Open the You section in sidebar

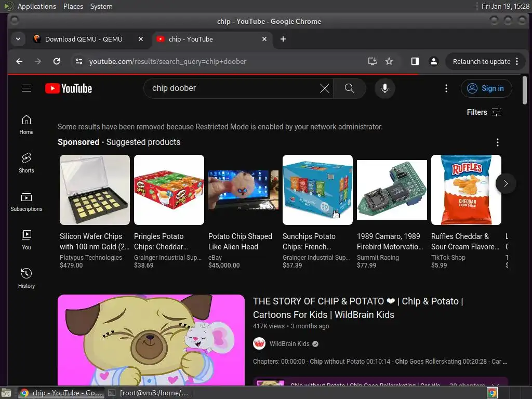tap(26, 240)
